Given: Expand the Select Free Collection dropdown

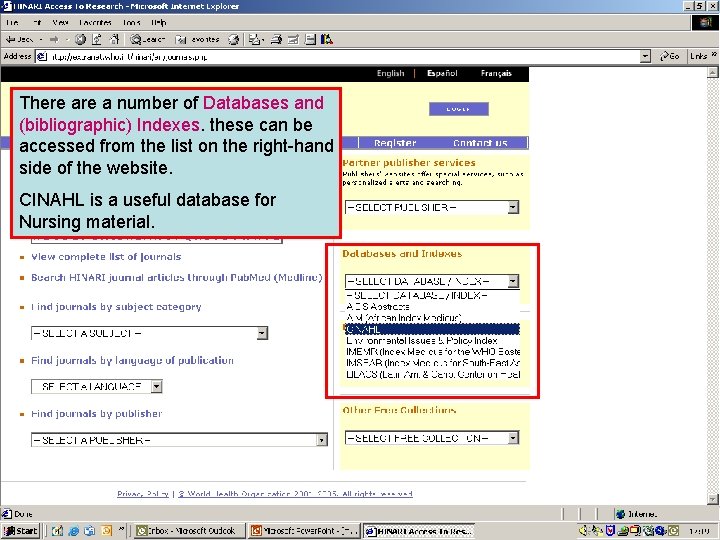Looking at the screenshot, I should 513,438.
